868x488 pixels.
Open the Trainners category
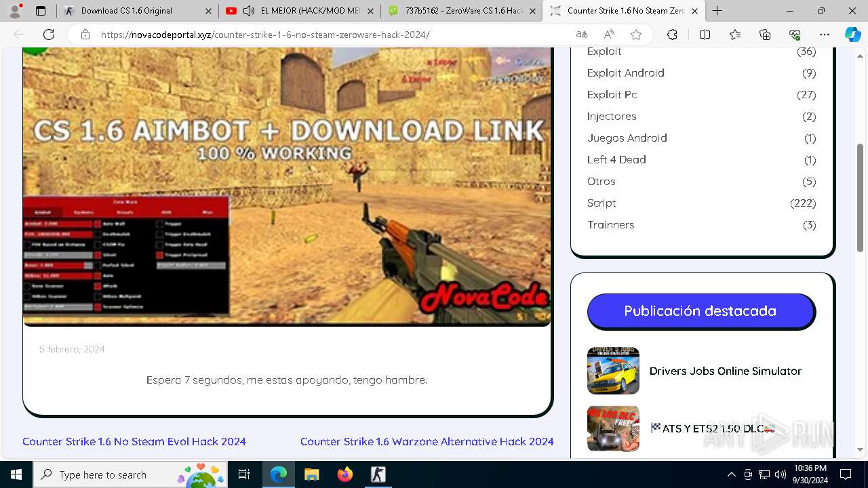coord(611,224)
